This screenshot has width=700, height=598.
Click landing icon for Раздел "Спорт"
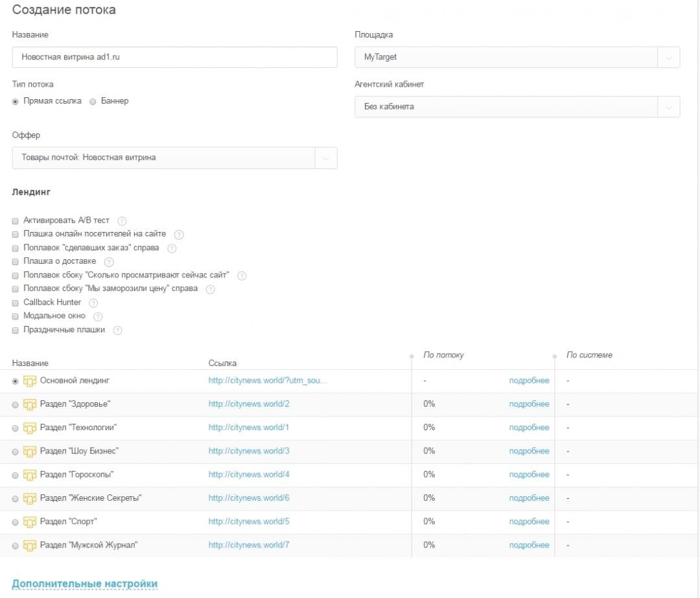click(x=29, y=522)
